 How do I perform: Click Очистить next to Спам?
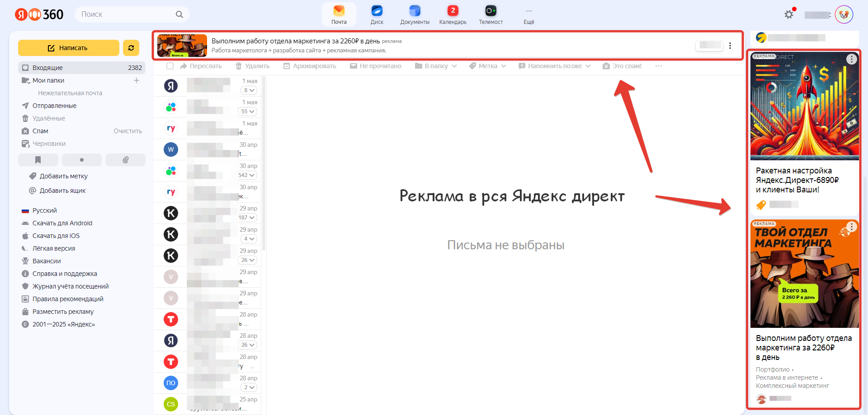128,131
